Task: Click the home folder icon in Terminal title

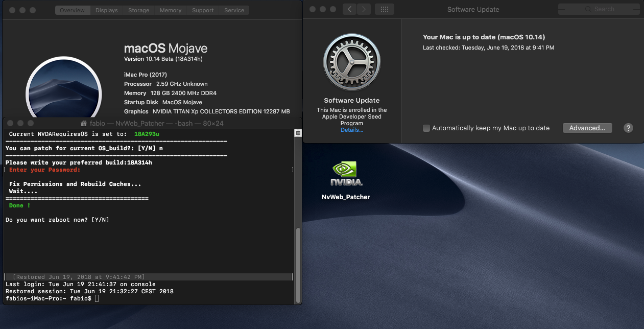Action: point(84,123)
